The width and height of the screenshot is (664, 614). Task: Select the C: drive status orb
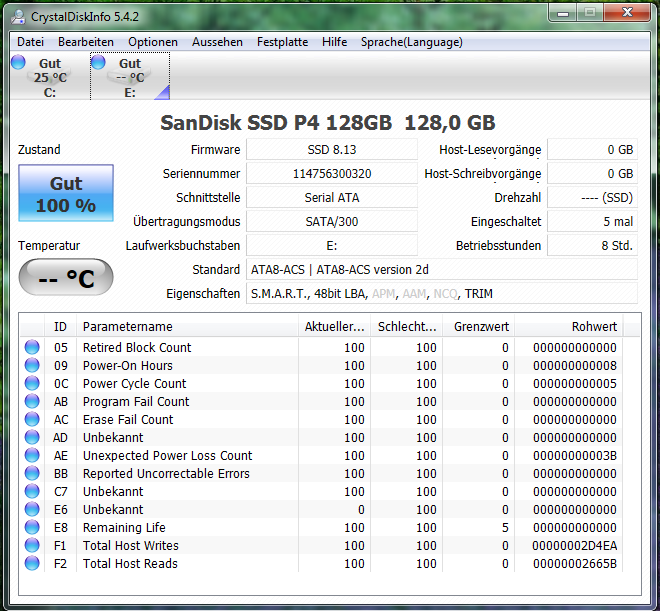click(x=18, y=62)
